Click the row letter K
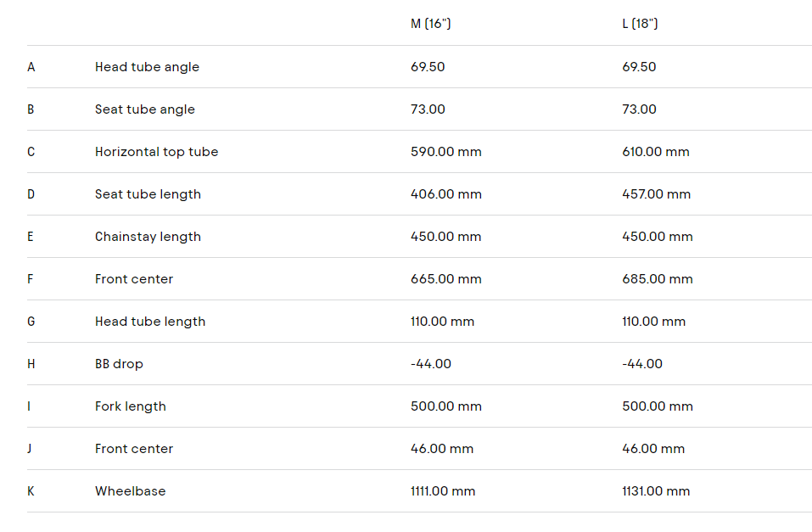This screenshot has width=812, height=532. [x=31, y=491]
